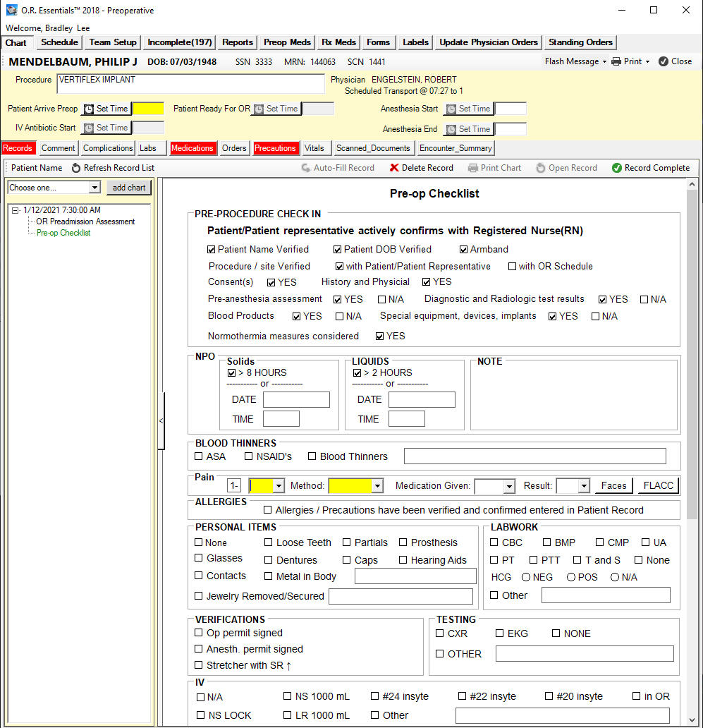Click the O.R. Essentials app icon
This screenshot has height=728, width=703.
(x=11, y=10)
